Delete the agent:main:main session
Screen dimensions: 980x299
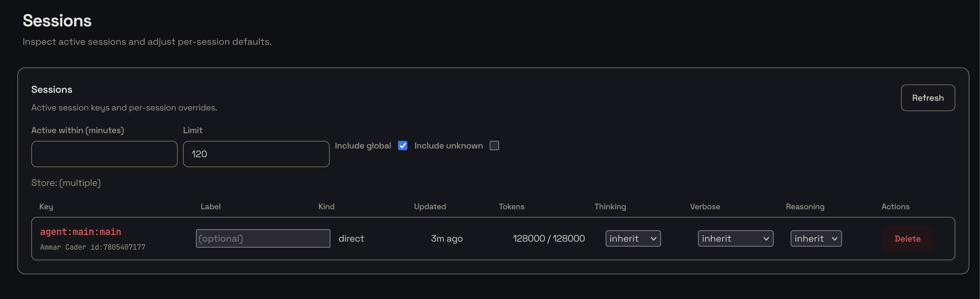tap(907, 239)
